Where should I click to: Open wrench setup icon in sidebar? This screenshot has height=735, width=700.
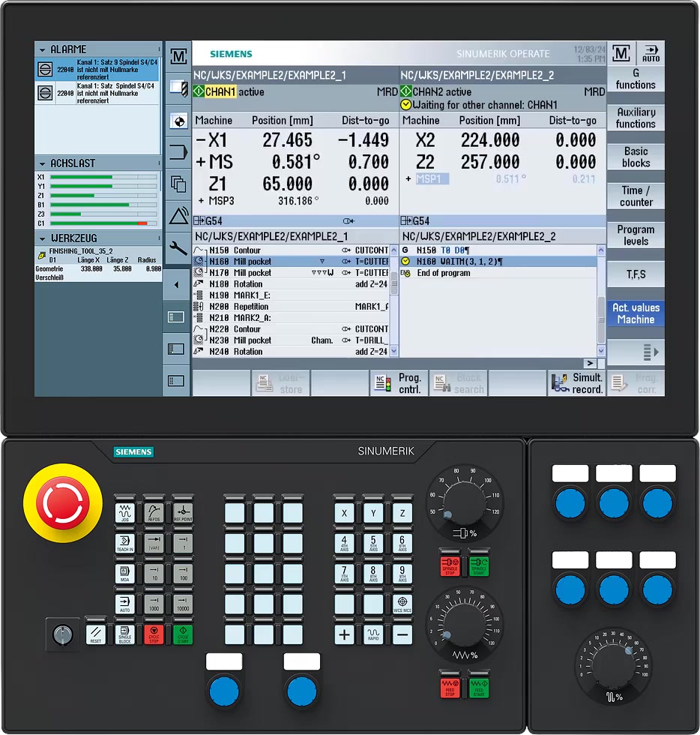point(178,249)
